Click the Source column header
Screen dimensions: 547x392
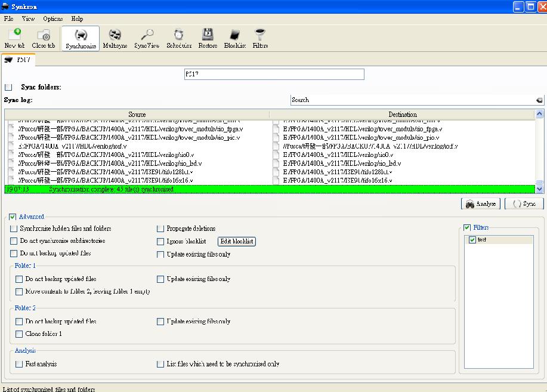coord(137,115)
